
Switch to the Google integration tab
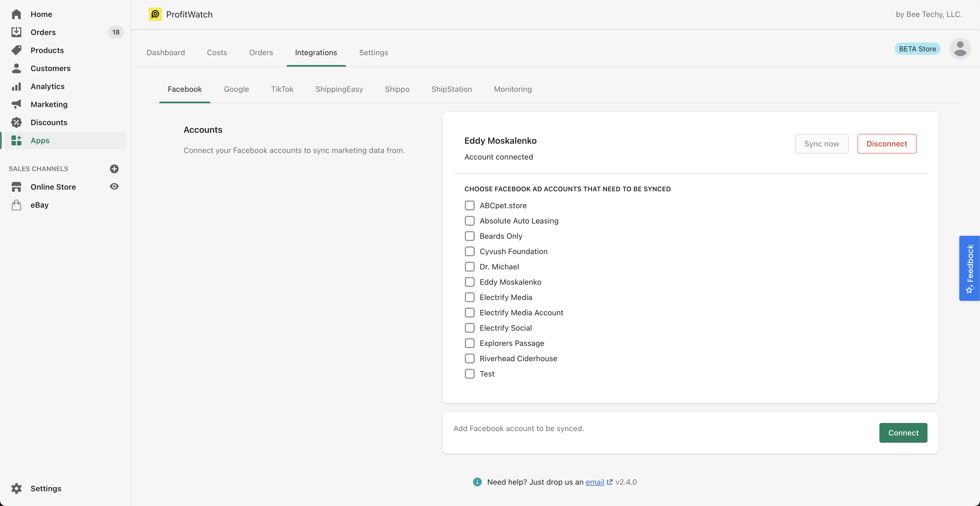(236, 89)
